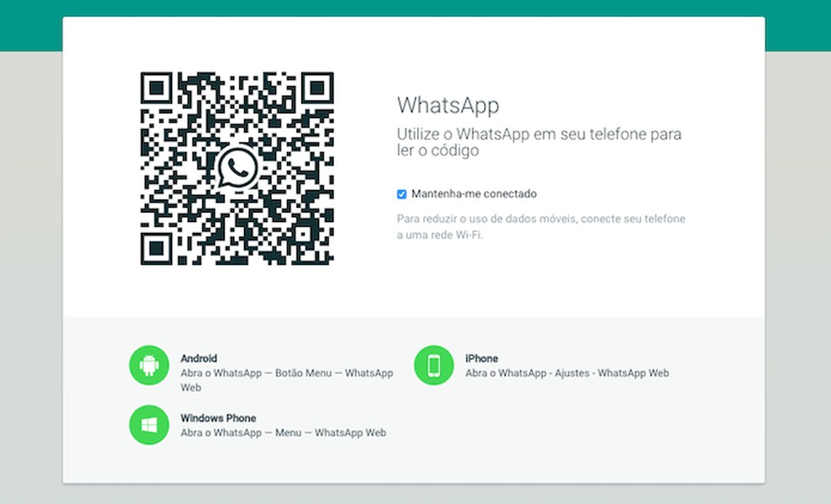Click the green badge next to the Android row
831x504 pixels.
149,365
